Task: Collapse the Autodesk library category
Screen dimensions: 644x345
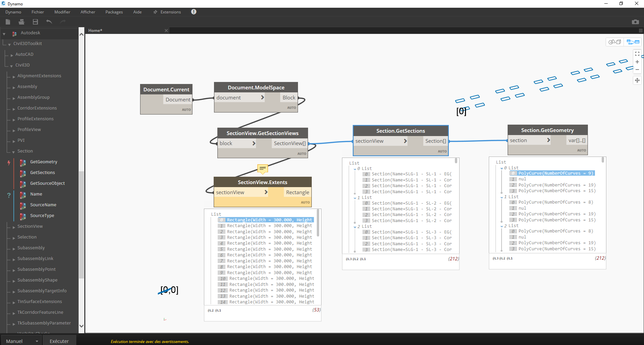Action: pyautogui.click(x=4, y=34)
